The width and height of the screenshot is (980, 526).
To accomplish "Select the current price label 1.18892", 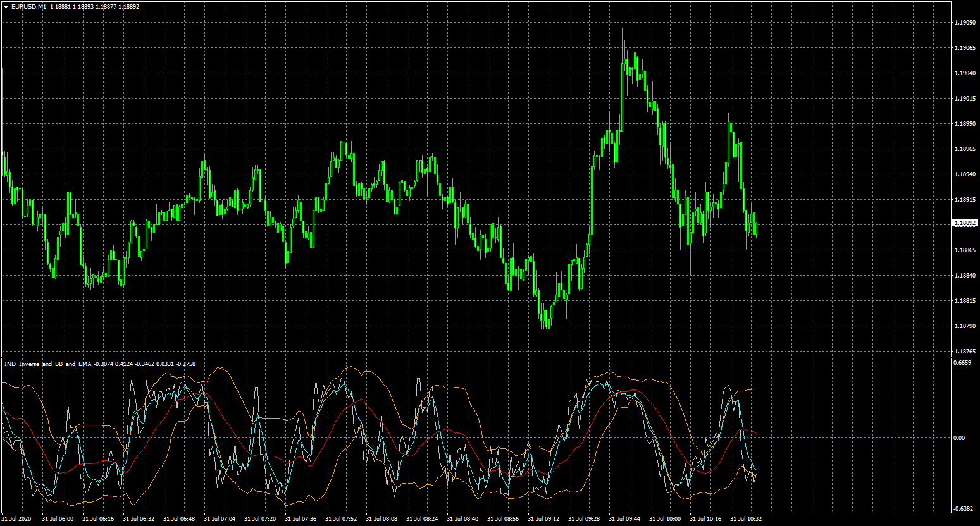I will click(x=965, y=223).
